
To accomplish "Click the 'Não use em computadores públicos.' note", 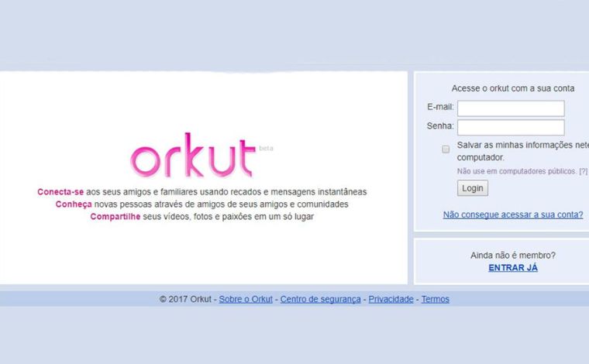I will pos(516,171).
